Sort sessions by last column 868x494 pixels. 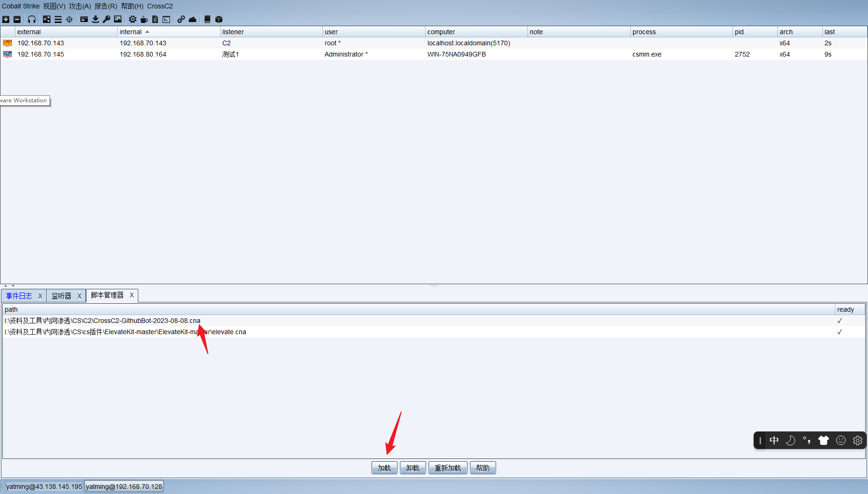point(845,32)
